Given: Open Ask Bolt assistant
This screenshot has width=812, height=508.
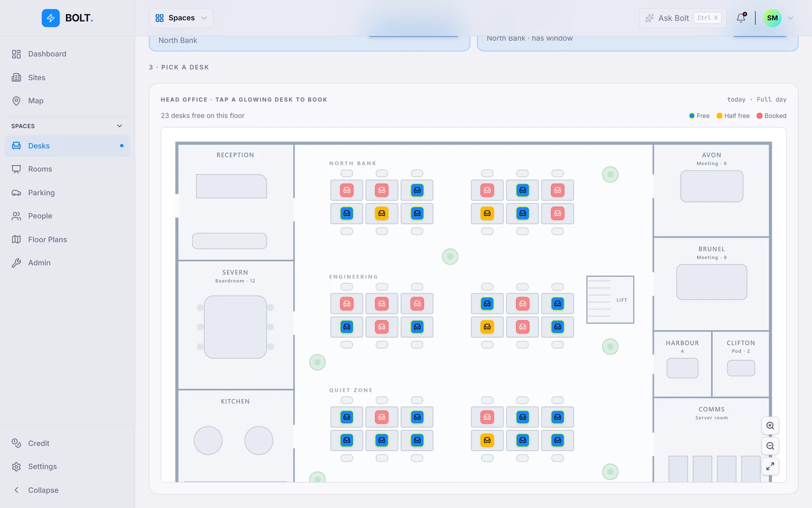Looking at the screenshot, I should (683, 18).
